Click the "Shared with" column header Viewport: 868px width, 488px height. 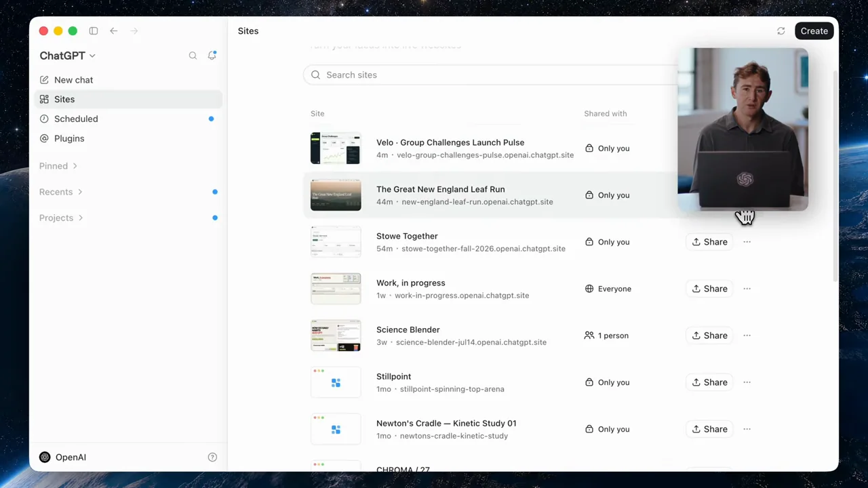(x=606, y=114)
